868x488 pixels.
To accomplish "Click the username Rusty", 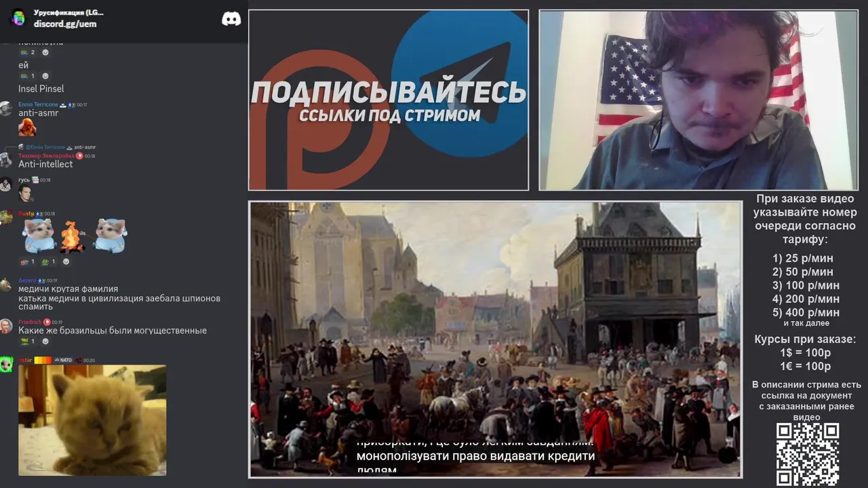I will point(26,213).
